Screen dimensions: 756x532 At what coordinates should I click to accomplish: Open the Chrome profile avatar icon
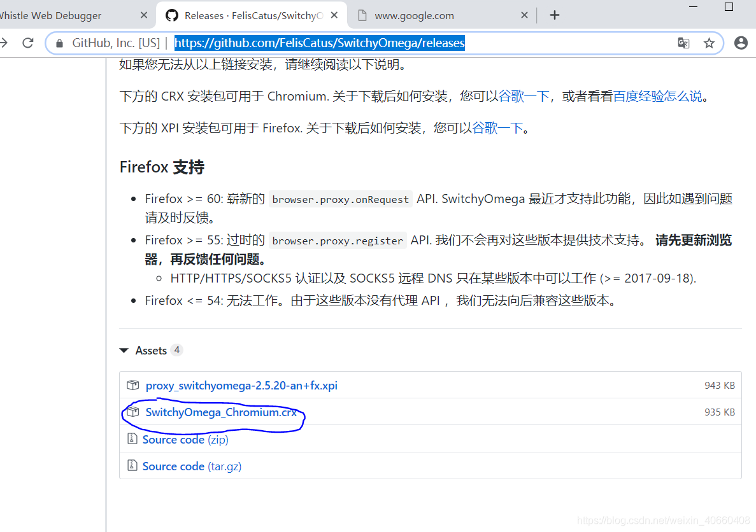point(741,43)
